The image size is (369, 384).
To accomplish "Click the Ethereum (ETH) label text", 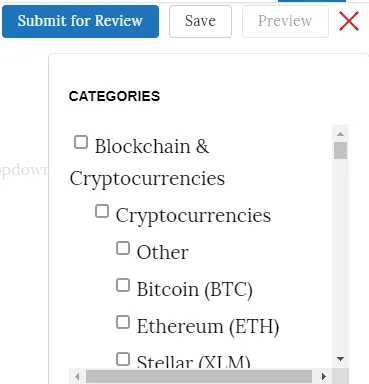I will (x=208, y=326).
